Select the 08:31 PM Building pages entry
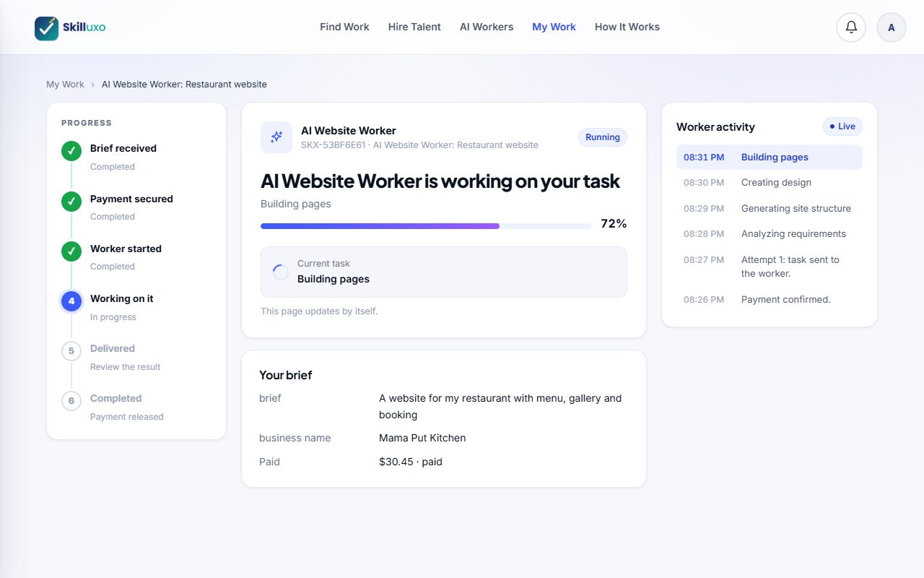The image size is (924, 578). point(770,158)
